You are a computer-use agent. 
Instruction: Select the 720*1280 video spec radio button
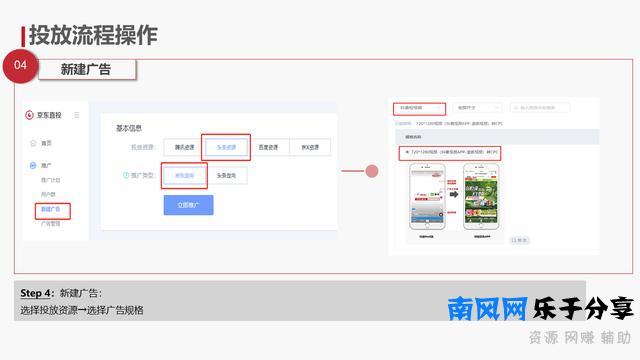tap(407, 152)
